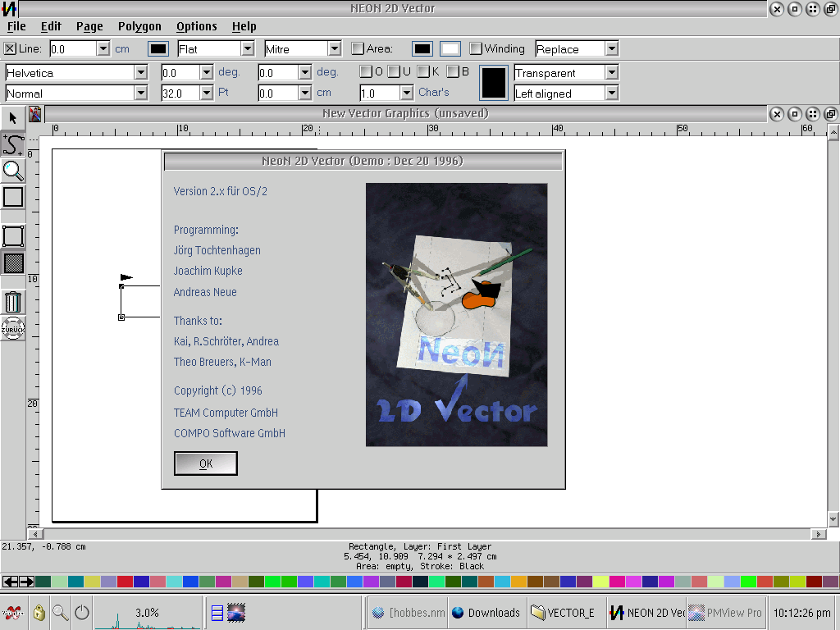Click the power shutdown icon on taskbar
Viewport: 840px width, 630px height.
point(82,612)
